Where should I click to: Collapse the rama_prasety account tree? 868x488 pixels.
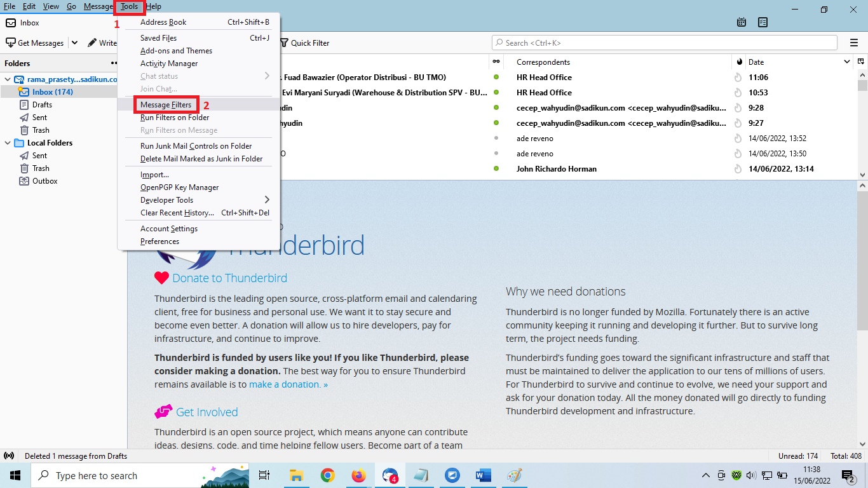7,79
